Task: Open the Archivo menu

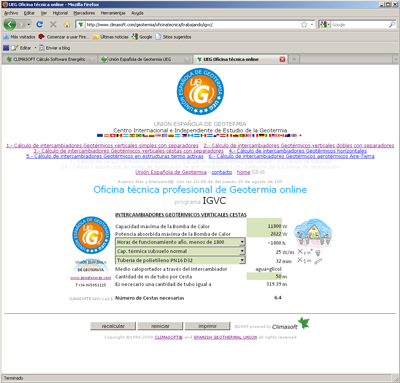Action: click(x=11, y=13)
